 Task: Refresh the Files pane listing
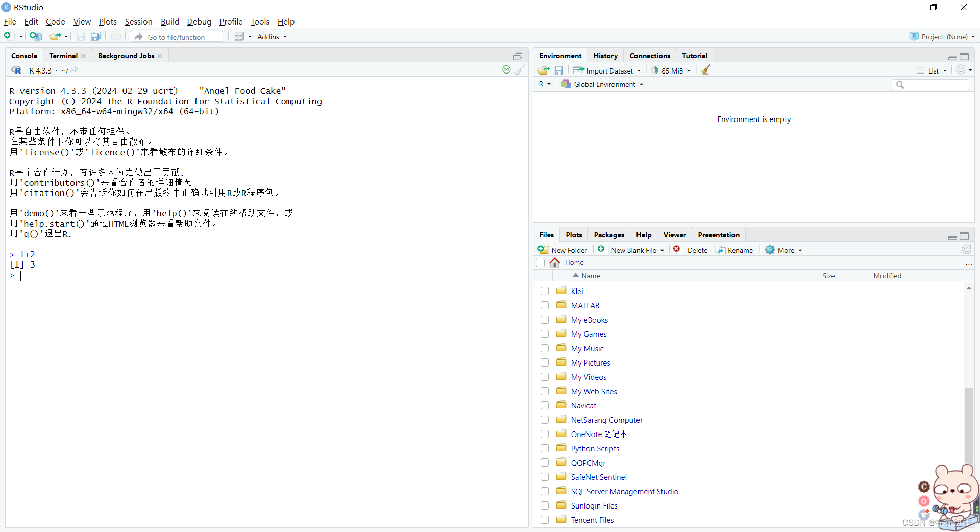(966, 250)
